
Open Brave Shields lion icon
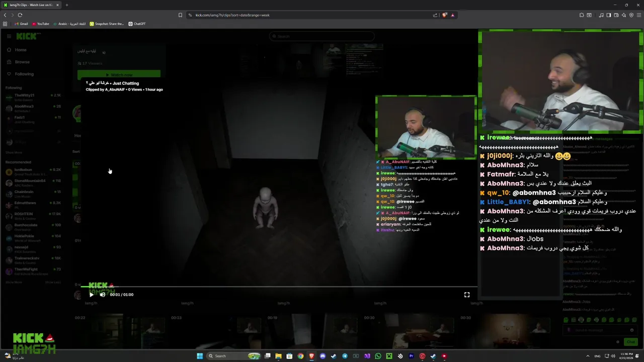coord(444,15)
